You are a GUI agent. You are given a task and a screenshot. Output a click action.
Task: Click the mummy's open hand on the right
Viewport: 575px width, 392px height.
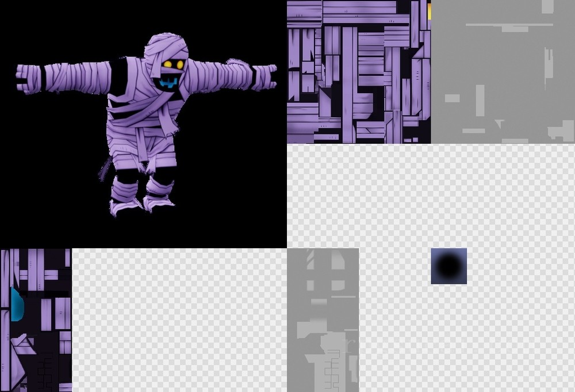click(x=263, y=75)
